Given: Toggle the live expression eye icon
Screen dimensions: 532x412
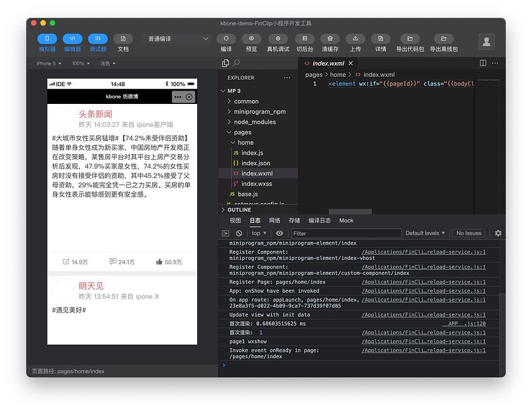Looking at the screenshot, I should point(279,233).
